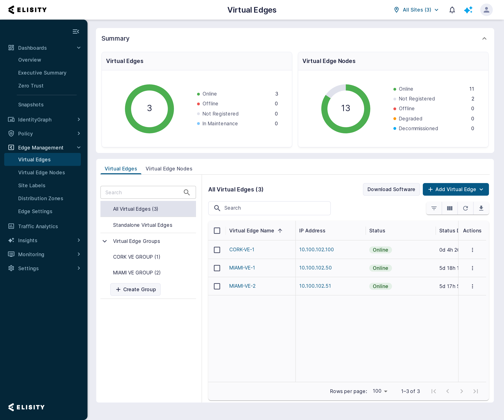
Task: Switch to Virtual Edge Nodes tab
Action: click(169, 169)
